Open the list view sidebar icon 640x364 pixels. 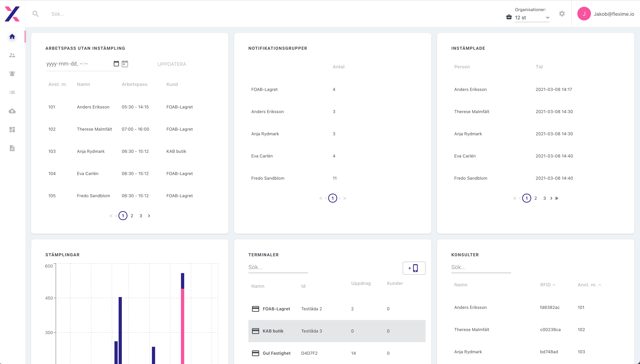(x=12, y=93)
